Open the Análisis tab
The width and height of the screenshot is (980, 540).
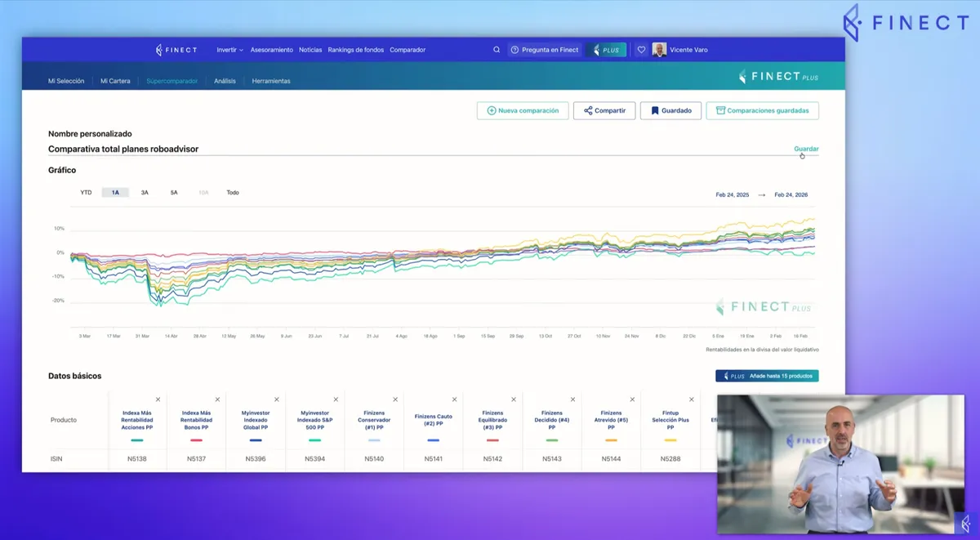[225, 81]
